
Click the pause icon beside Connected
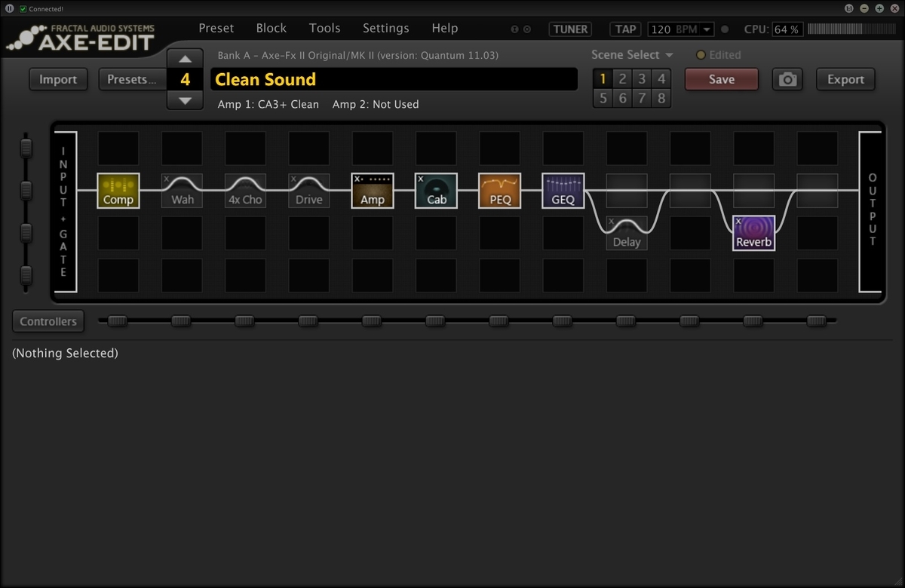(10, 8)
